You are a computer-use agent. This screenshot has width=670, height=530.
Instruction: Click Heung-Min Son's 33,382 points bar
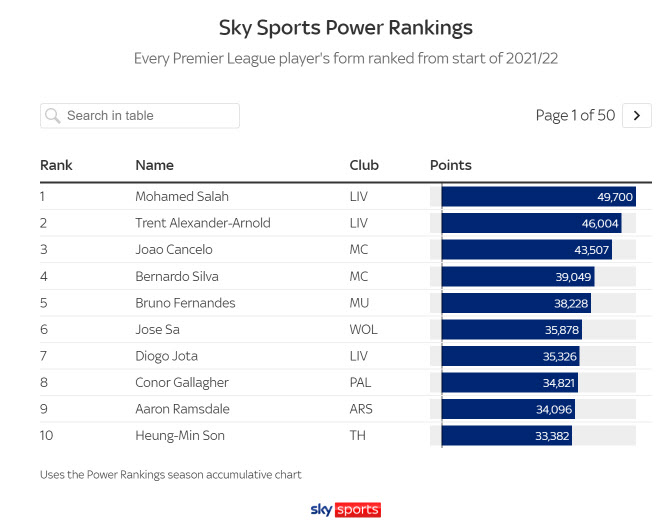coord(506,436)
